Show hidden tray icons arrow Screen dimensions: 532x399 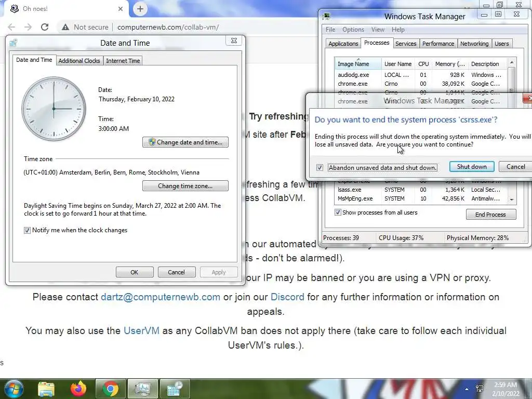click(x=467, y=389)
